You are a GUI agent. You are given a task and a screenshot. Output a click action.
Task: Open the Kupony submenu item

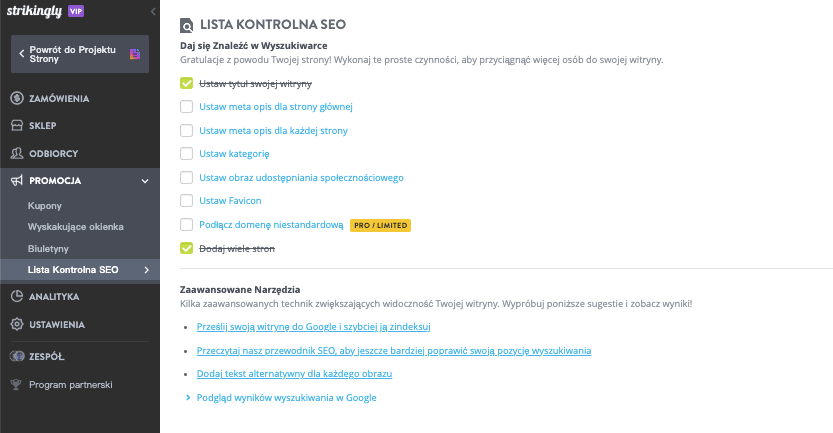[x=45, y=205]
